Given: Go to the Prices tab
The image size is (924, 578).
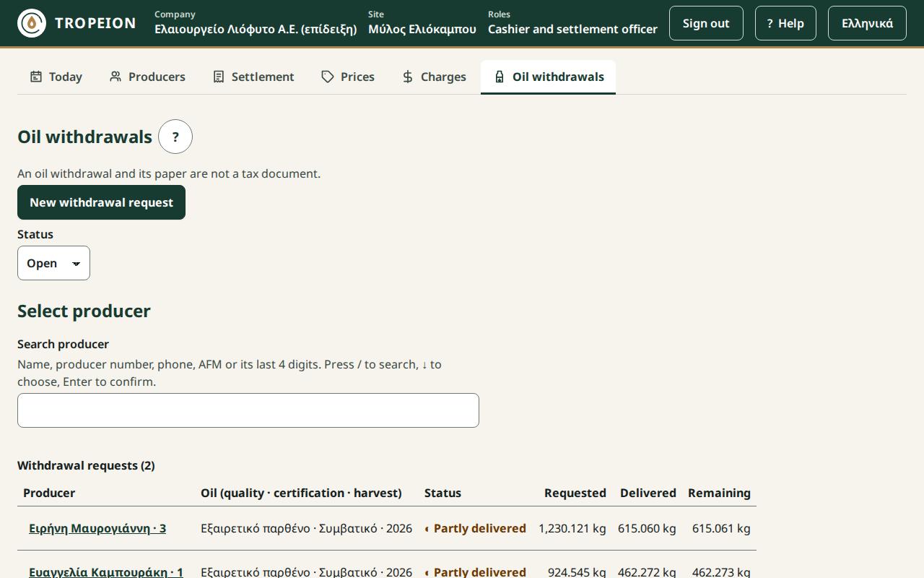Looking at the screenshot, I should point(348,77).
